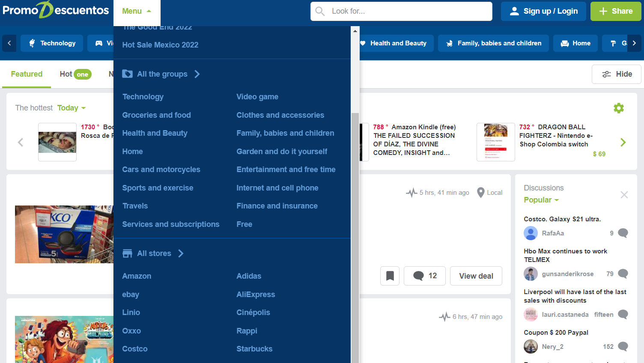Open RafaAa's user avatar
The width and height of the screenshot is (644, 363).
531,233
